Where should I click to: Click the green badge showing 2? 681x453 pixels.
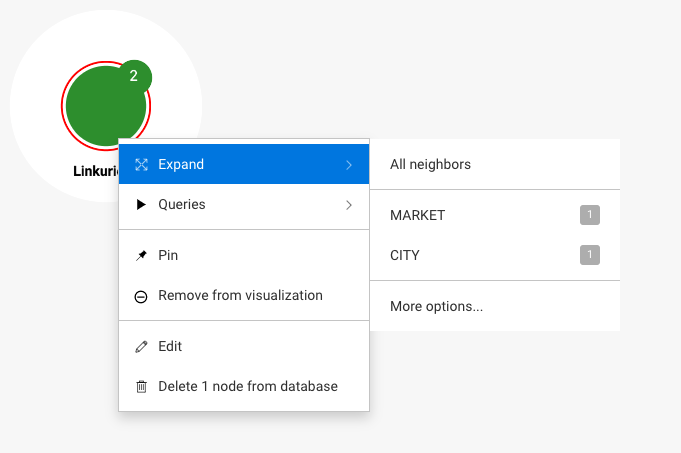tap(133, 76)
